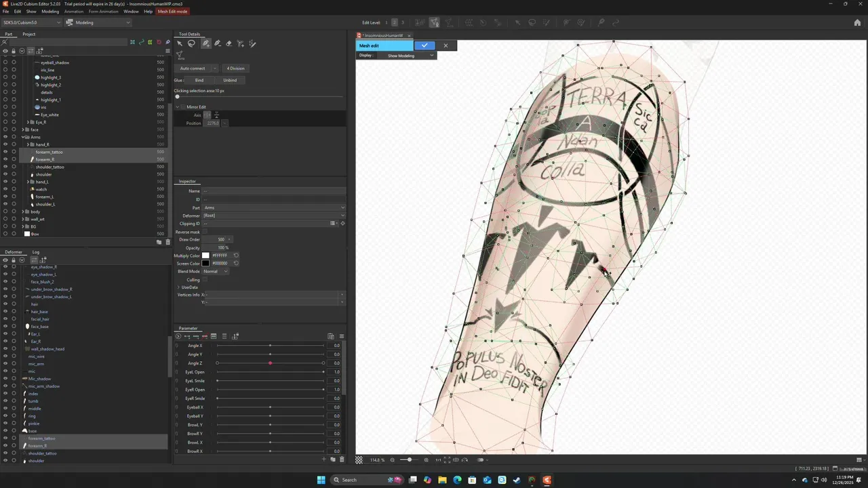Select the arrow selection tool in Tool Details
The width and height of the screenshot is (868, 488).
point(180,43)
